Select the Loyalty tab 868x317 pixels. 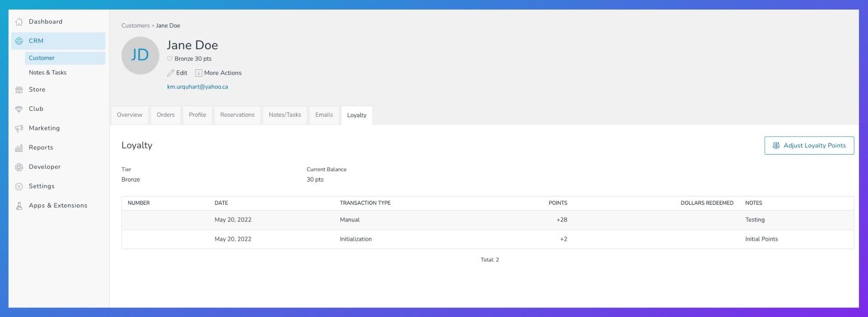click(357, 115)
